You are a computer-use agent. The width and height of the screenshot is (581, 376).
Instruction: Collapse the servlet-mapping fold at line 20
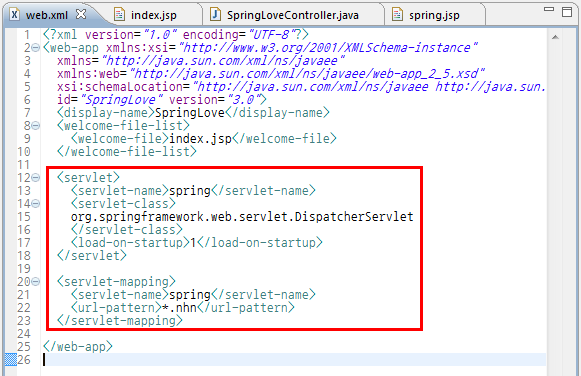click(x=36, y=282)
